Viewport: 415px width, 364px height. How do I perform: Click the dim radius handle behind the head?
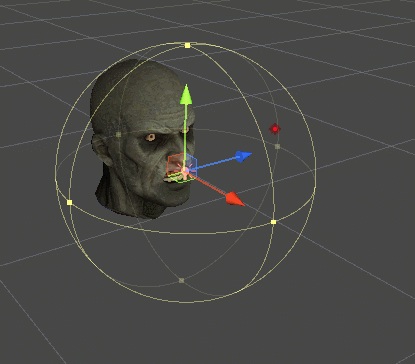point(118,134)
